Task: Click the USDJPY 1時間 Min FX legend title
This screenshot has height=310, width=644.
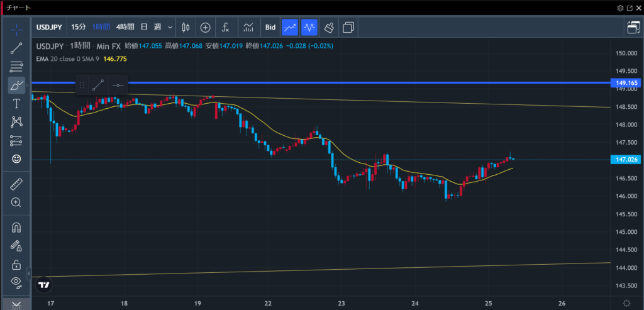Action: click(78, 46)
